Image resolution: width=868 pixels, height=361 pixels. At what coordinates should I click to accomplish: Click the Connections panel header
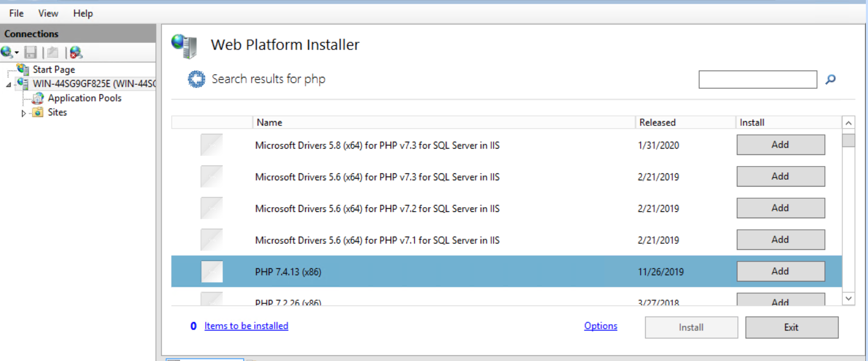click(x=78, y=33)
